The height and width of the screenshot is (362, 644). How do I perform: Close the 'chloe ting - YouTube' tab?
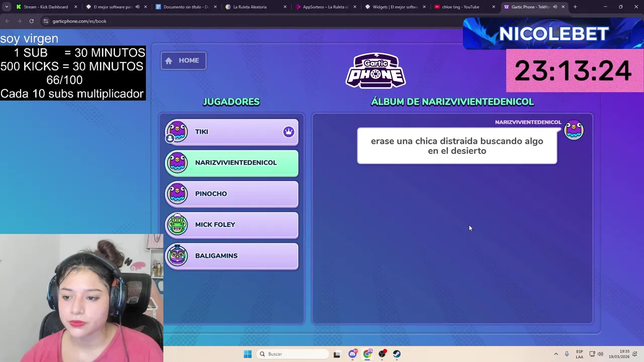494,7
